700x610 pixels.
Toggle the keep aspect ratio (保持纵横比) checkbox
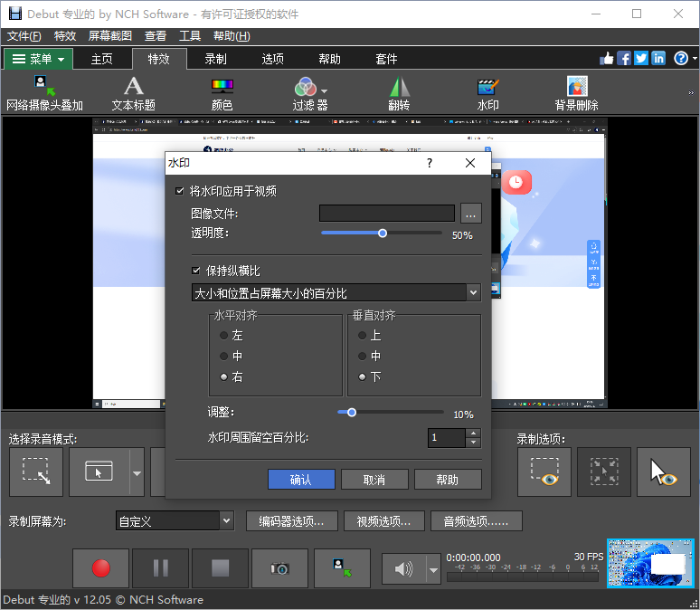[196, 271]
